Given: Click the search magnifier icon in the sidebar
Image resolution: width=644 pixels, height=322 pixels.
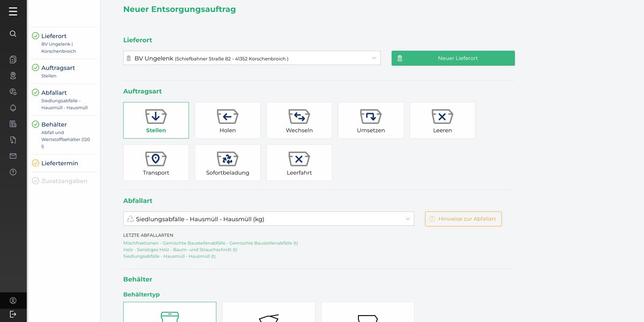Looking at the screenshot, I should click(x=13, y=33).
